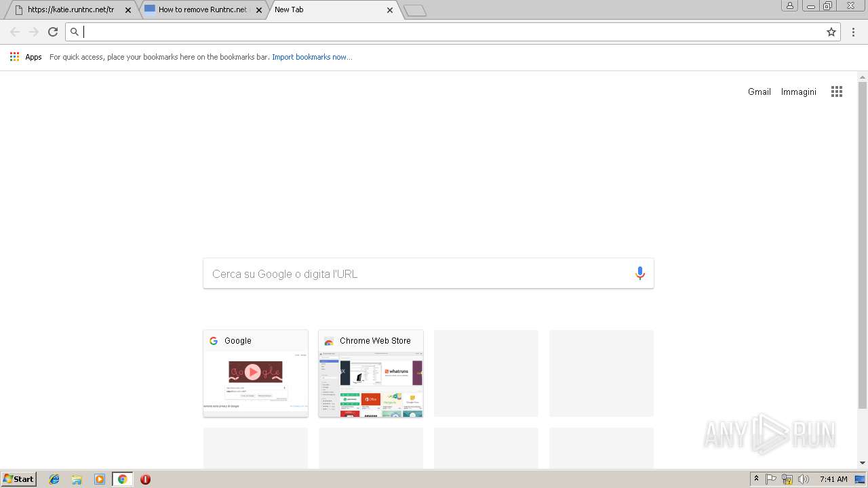Click the show desktop tray icon
The image size is (868, 488).
tap(860, 479)
